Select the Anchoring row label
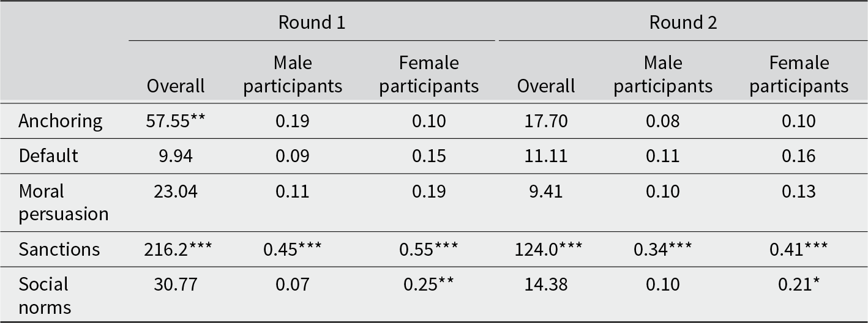 pos(61,121)
